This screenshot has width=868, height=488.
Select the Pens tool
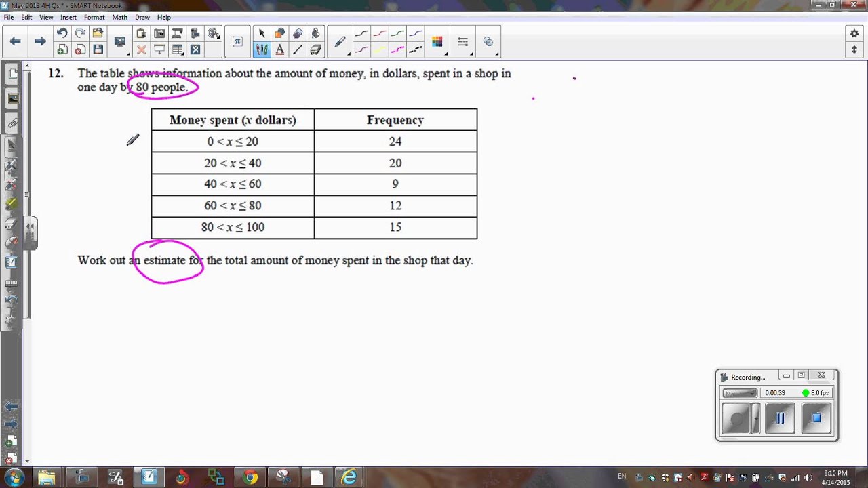(x=262, y=49)
